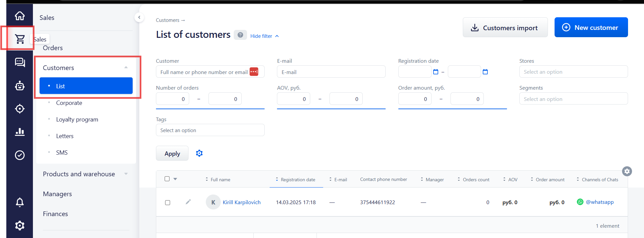Select Corporate in Customers menu
644x238 pixels.
(69, 103)
